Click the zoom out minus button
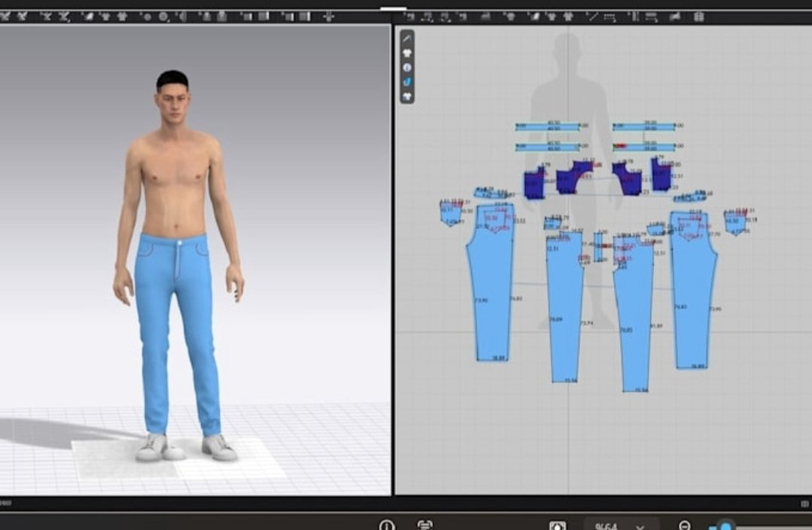 pos(685,525)
